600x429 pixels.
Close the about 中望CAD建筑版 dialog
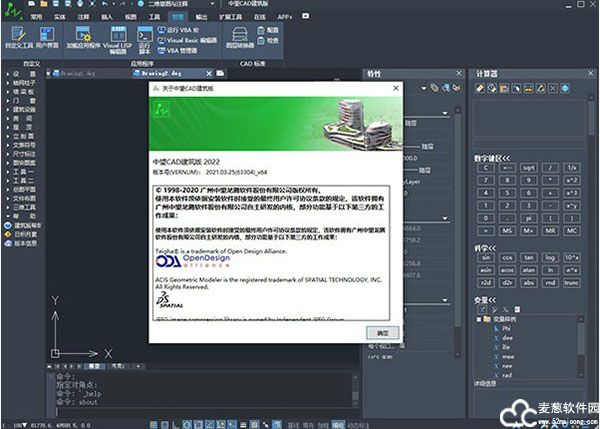point(396,88)
